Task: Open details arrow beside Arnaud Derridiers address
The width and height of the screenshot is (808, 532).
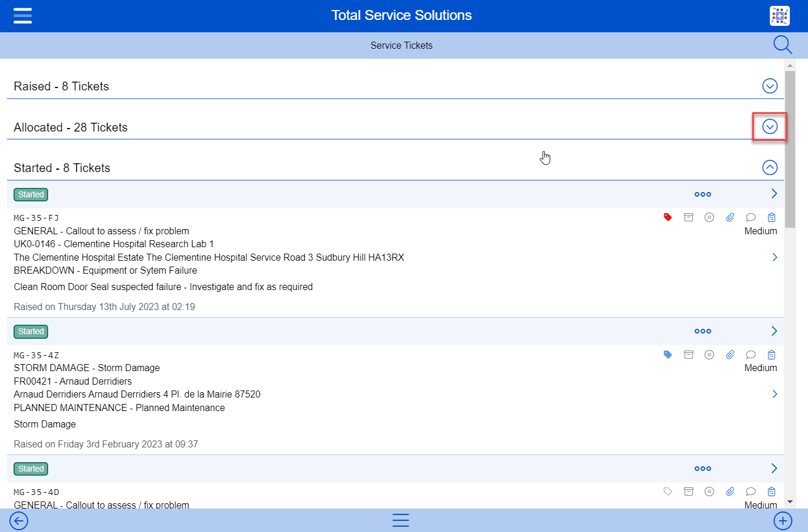Action: click(x=775, y=394)
